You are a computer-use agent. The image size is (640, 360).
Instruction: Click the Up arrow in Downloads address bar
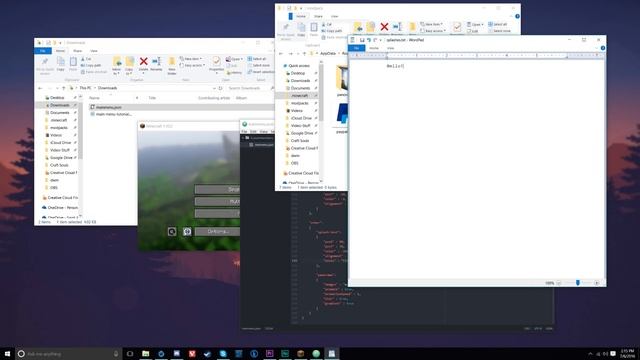[x=64, y=88]
